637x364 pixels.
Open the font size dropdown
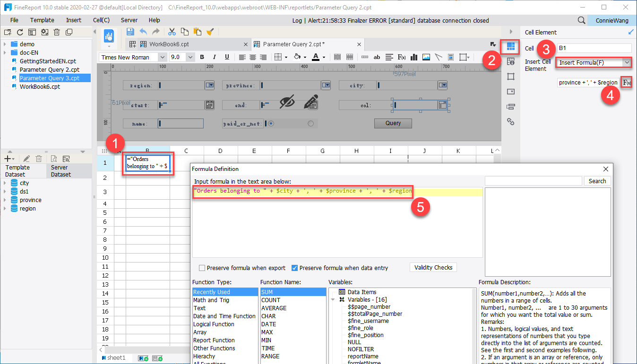click(x=190, y=56)
